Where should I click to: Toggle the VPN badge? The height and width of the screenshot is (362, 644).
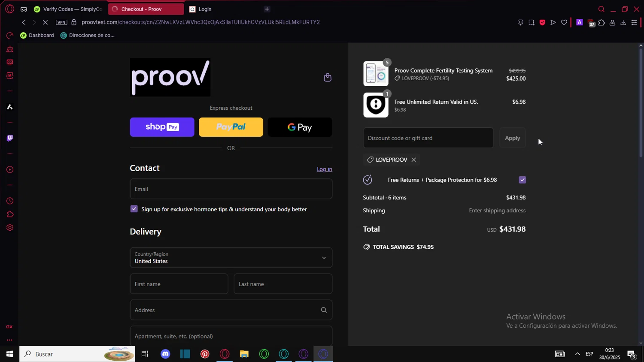click(x=61, y=22)
